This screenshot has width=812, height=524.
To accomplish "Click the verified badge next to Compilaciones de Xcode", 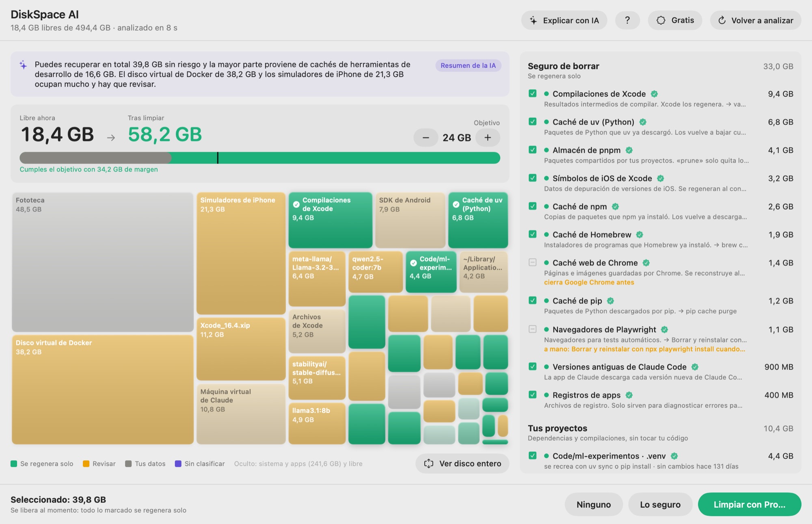I will point(654,94).
